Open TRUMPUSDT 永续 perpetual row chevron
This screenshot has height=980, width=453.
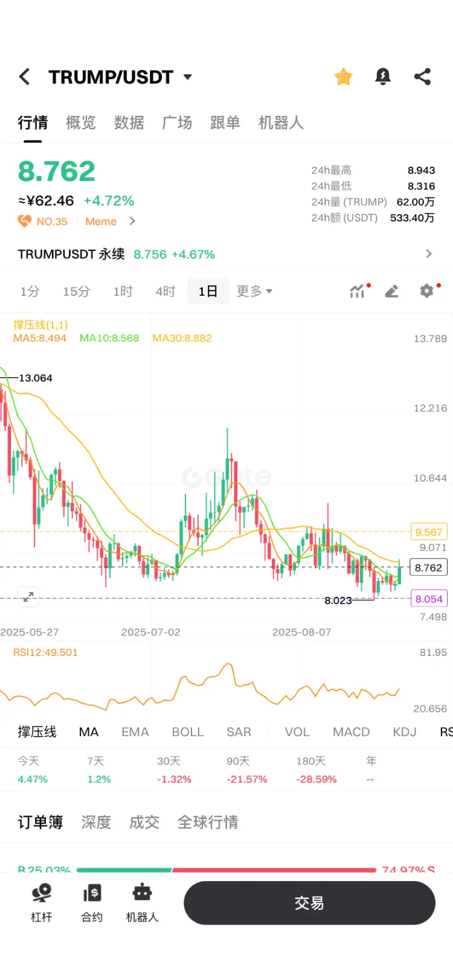point(429,254)
